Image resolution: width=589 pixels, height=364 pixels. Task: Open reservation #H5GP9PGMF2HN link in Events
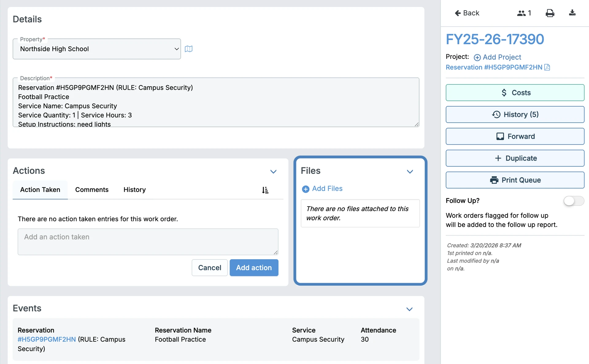[x=47, y=339]
